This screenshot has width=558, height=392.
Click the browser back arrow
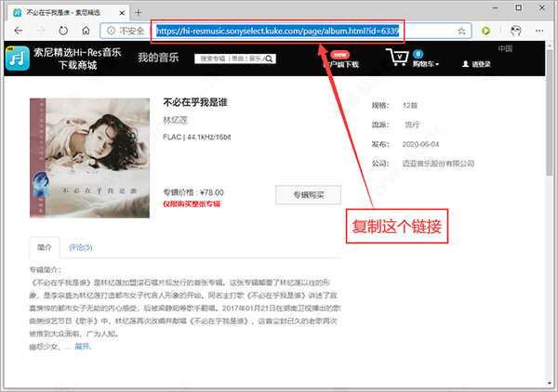coord(17,31)
